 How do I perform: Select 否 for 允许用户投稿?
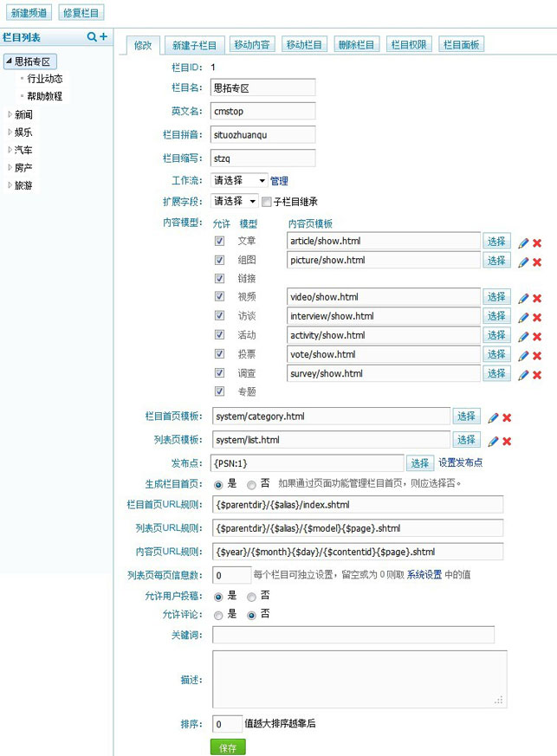coord(251,597)
